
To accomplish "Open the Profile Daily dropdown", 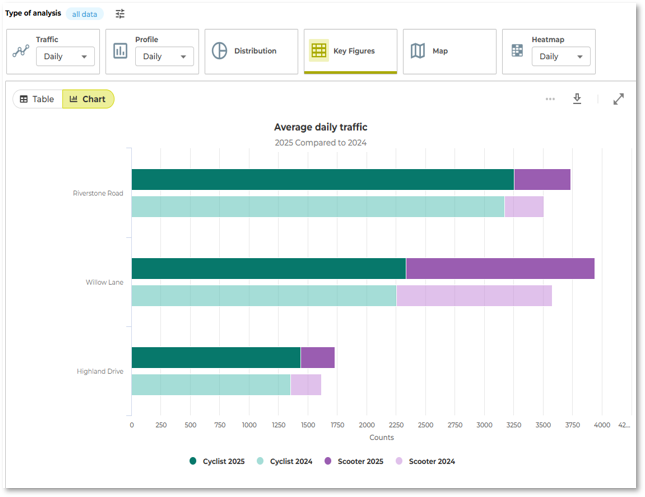I will [164, 57].
